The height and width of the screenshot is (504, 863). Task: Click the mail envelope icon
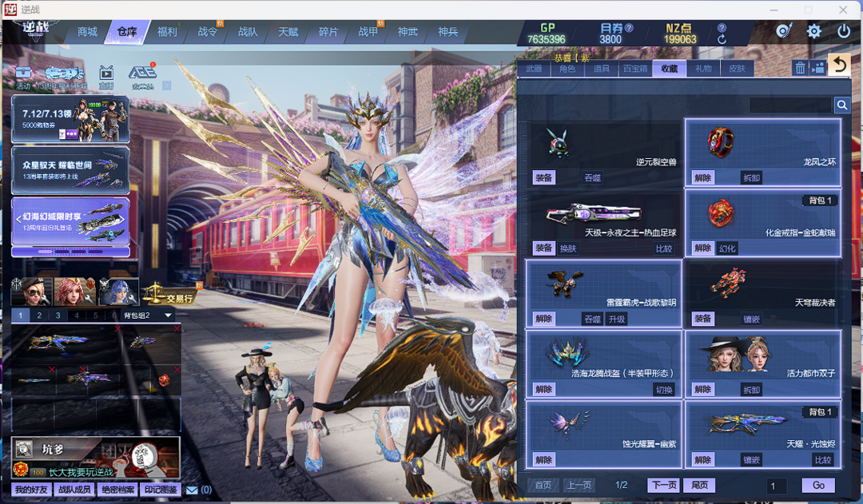click(x=192, y=490)
